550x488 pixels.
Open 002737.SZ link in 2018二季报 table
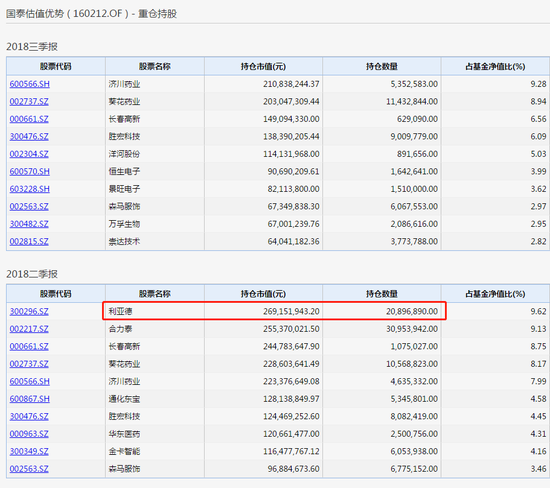29,364
